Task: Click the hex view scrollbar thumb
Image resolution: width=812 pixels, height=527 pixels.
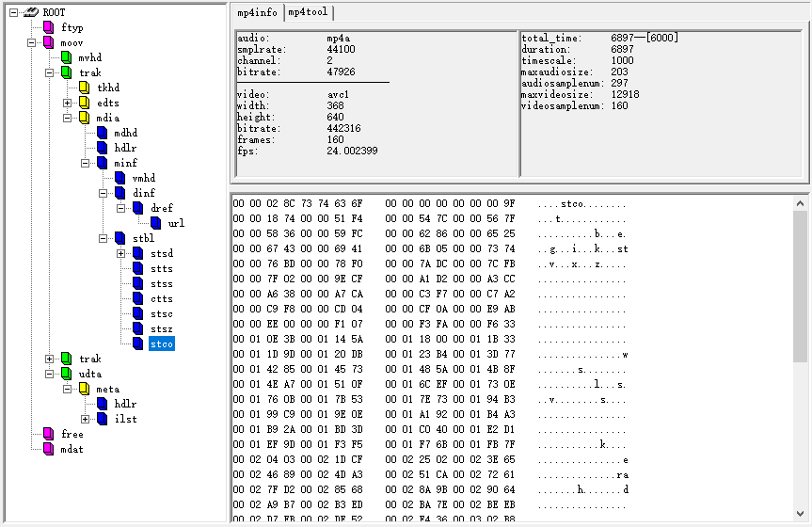Action: point(800,287)
